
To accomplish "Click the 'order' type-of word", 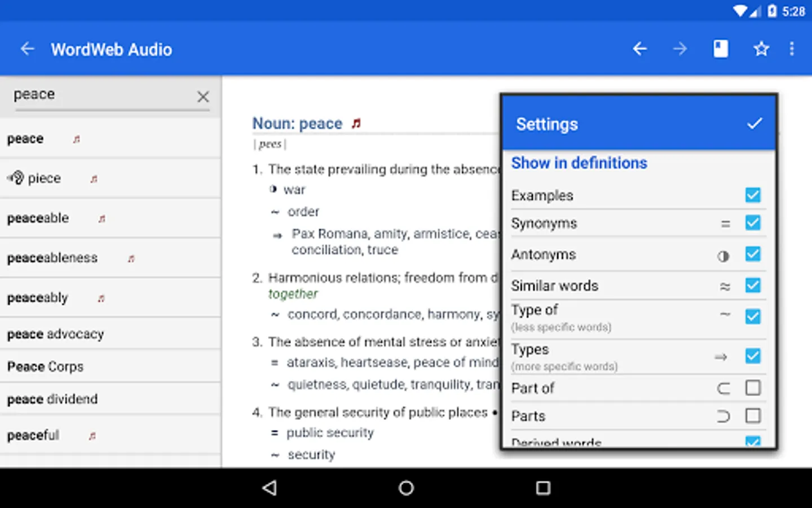I will [x=303, y=212].
